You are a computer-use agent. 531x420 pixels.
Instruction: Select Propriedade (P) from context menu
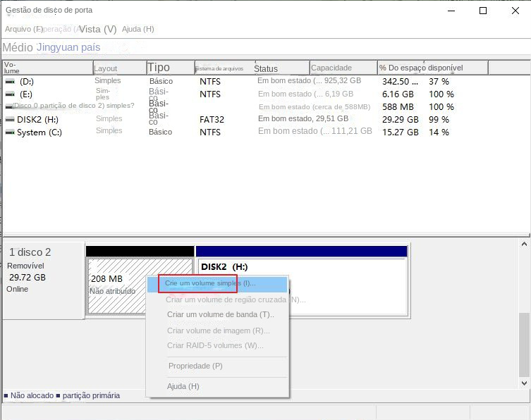195,366
